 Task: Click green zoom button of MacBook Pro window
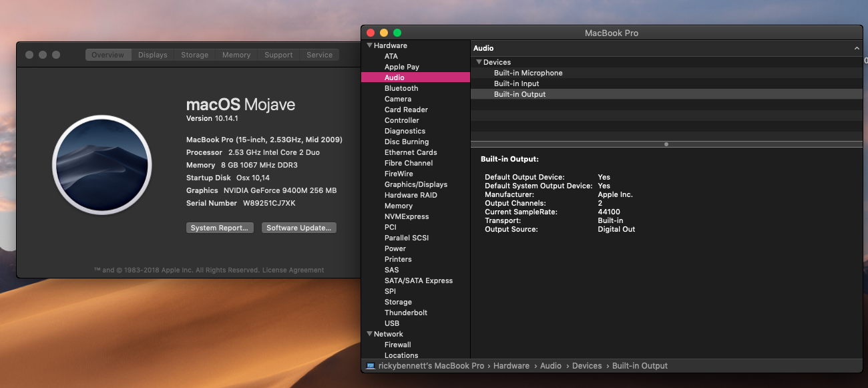coord(397,33)
